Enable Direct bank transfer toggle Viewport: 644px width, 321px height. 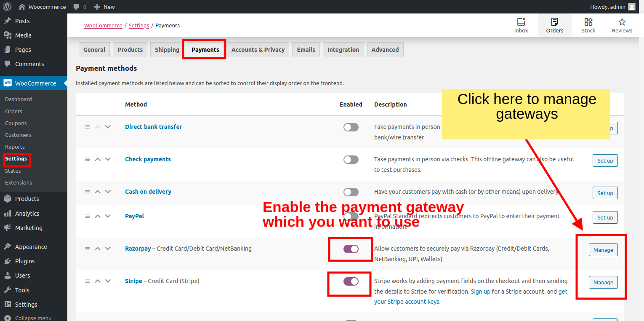351,127
